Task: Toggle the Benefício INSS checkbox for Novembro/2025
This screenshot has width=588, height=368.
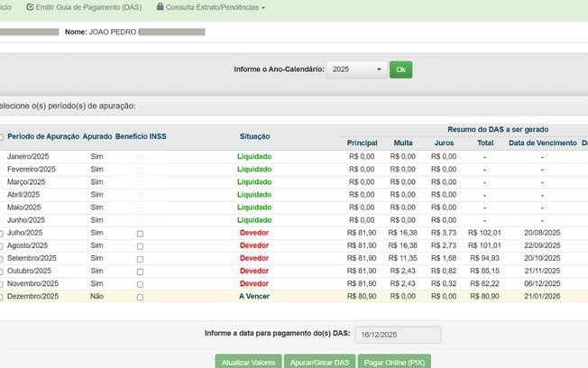Action: (140, 284)
